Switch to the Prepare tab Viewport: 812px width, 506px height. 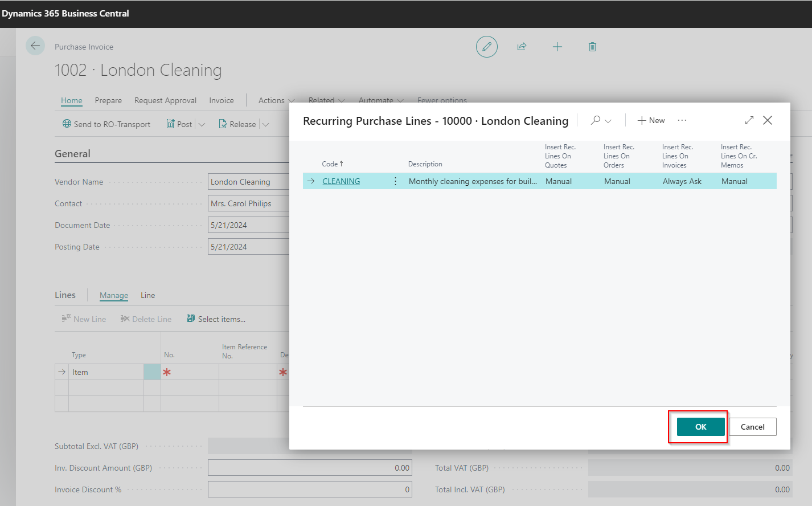coord(108,100)
